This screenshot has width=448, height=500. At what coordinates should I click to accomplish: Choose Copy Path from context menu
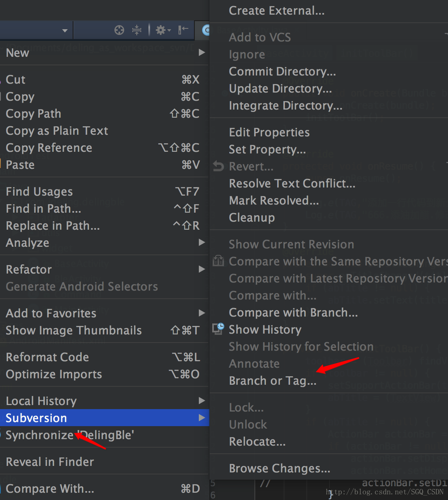click(33, 114)
